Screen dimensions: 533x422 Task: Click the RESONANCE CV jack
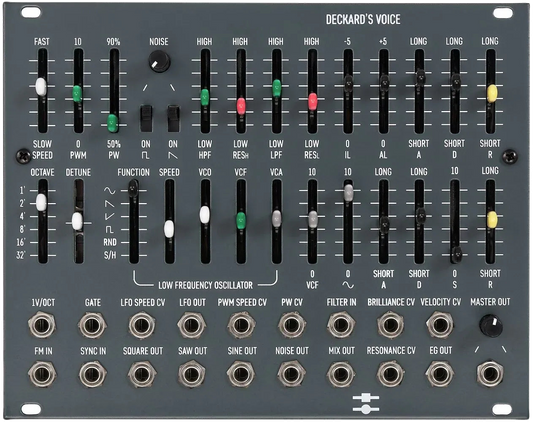(391, 374)
